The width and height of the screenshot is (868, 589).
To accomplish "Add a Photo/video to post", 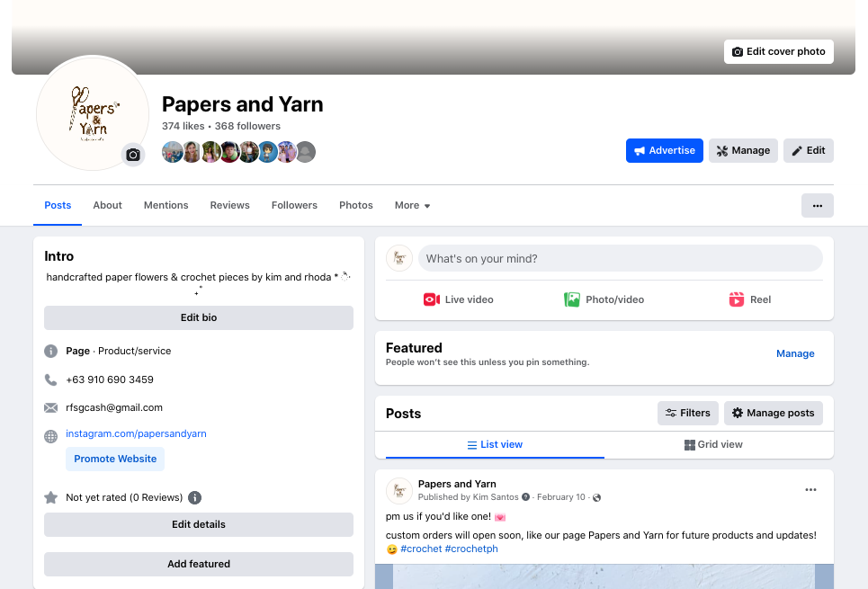I will (604, 299).
